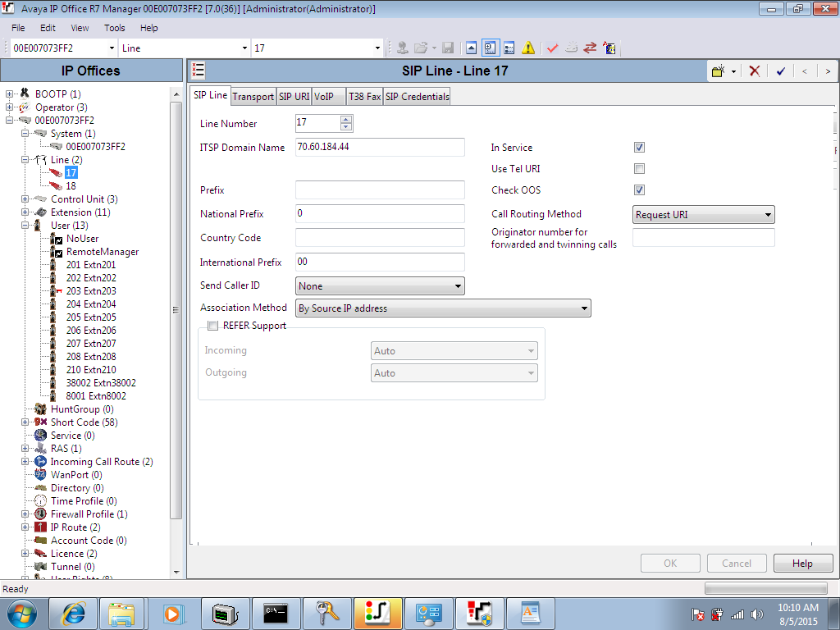Click the list icon left of SIP Line title

click(199, 71)
